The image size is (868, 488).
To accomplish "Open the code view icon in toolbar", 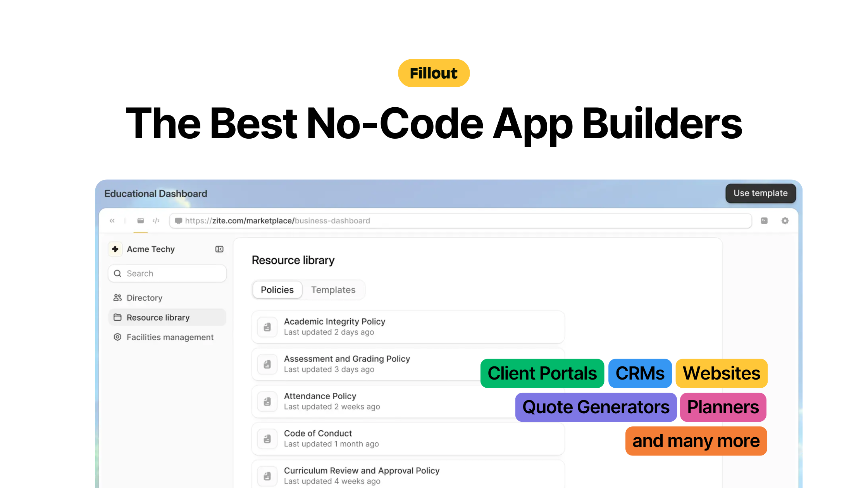I will tap(156, 221).
